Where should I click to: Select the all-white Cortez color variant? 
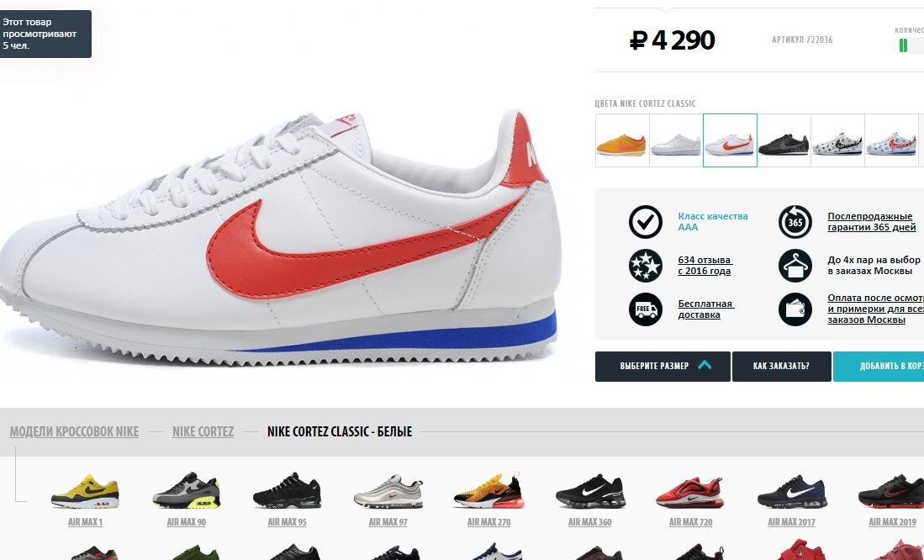point(675,140)
